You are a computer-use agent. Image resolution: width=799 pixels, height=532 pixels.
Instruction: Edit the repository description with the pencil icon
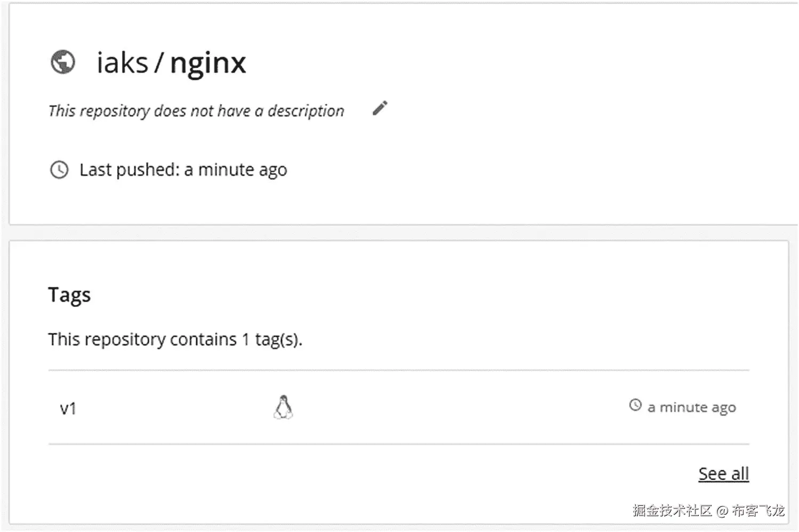click(x=380, y=108)
